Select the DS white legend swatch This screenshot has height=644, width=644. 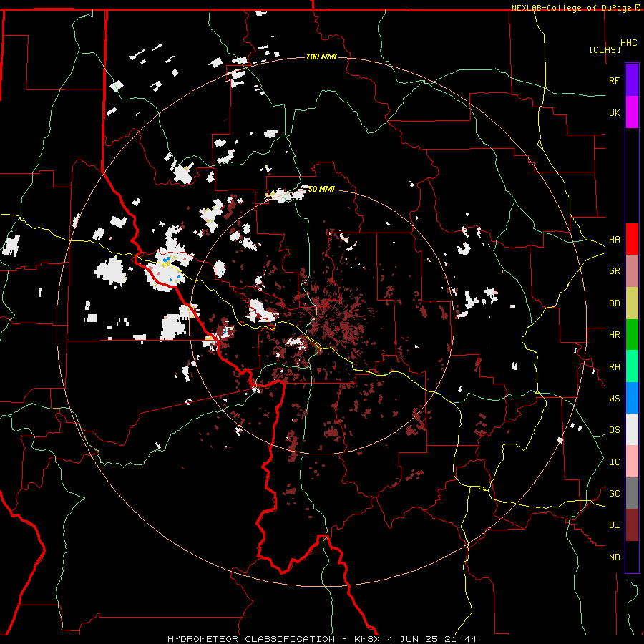[x=632, y=429]
